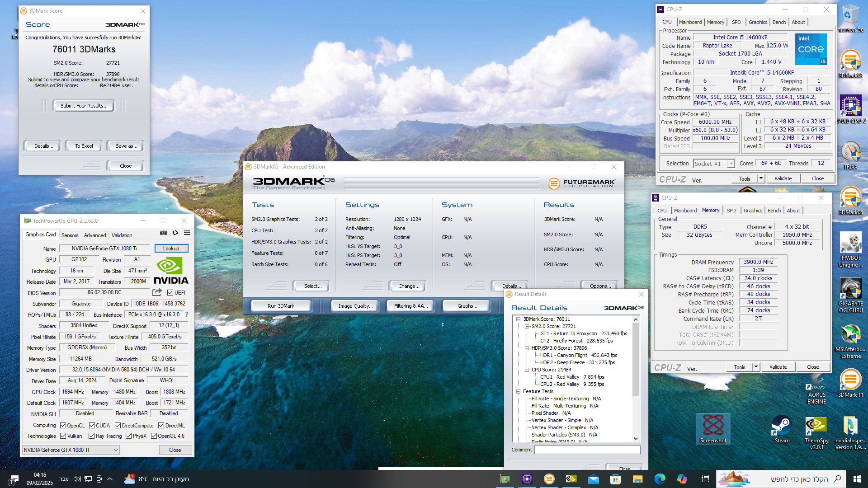The height and width of the screenshot is (488, 868).
Task: Collapse the SM2.0 Score tree node
Action: [527, 326]
